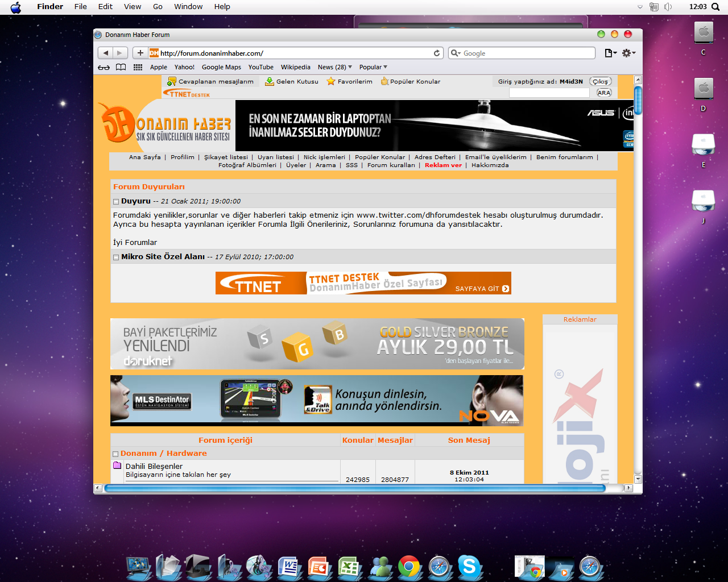Click the Cevaplanan mesajlarım speech bubble icon

pos(171,81)
